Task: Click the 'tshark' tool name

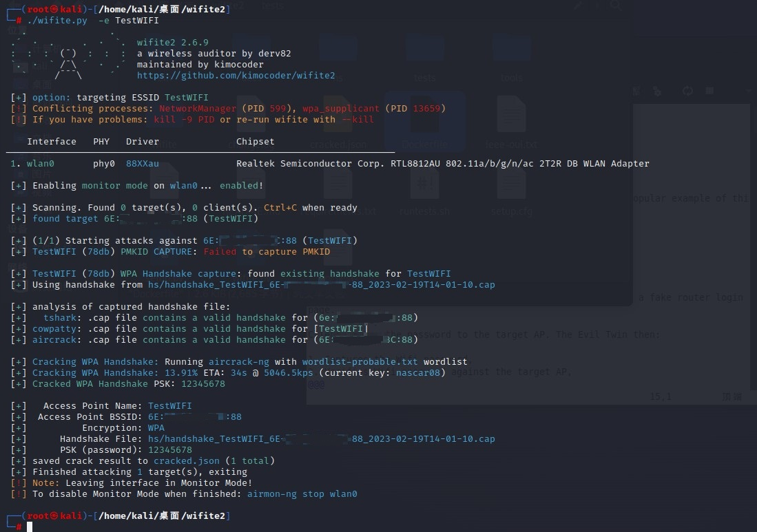Action: click(60, 318)
